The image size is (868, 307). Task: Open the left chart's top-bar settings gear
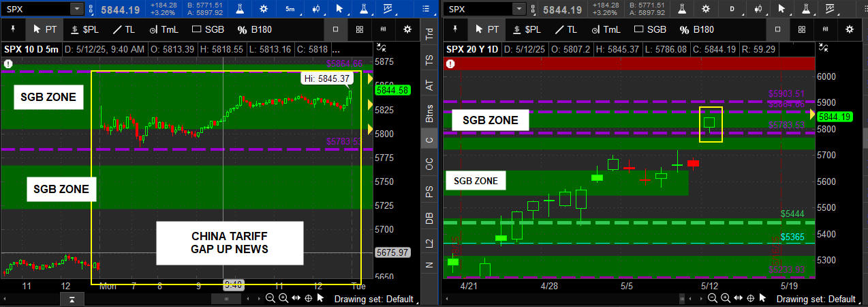click(x=262, y=10)
